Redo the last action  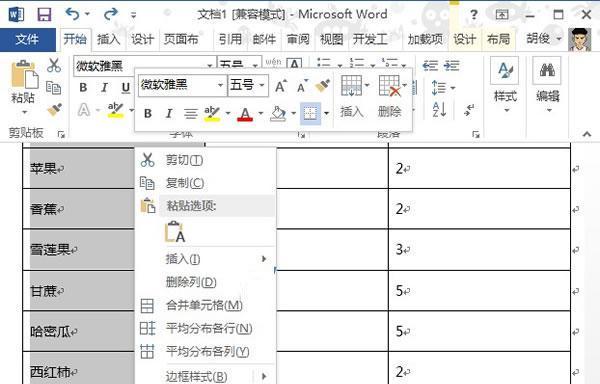[x=111, y=14]
